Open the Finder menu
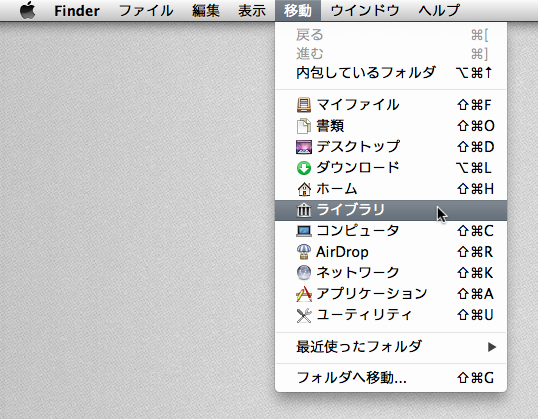 [x=77, y=11]
